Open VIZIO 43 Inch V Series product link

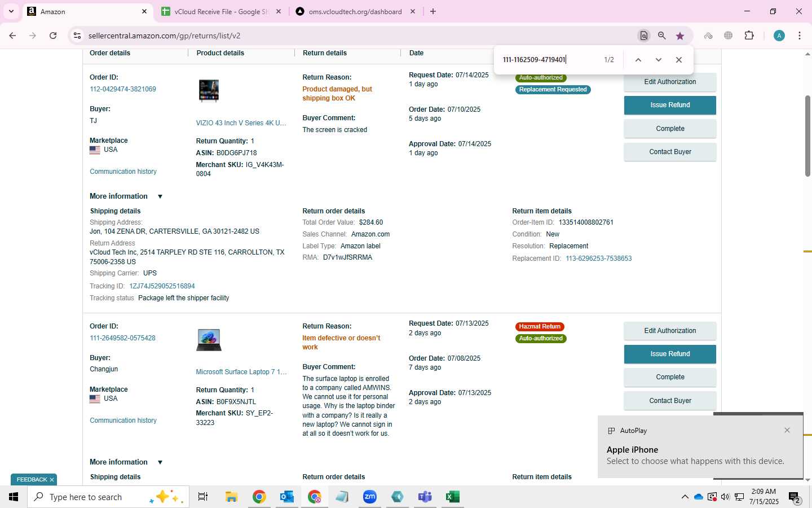click(x=241, y=123)
